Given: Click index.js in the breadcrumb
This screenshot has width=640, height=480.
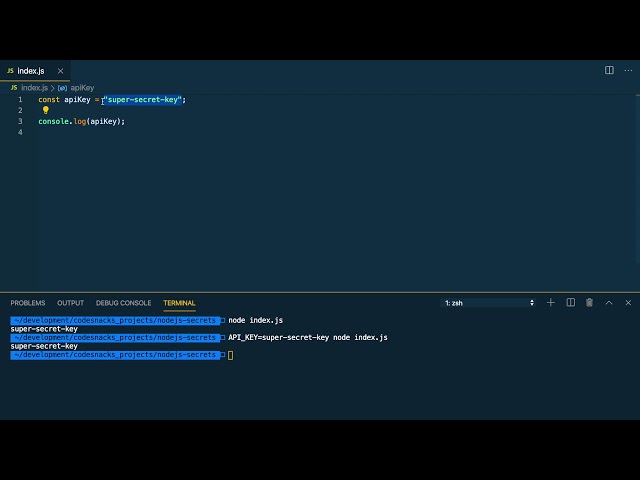Looking at the screenshot, I should 34,88.
